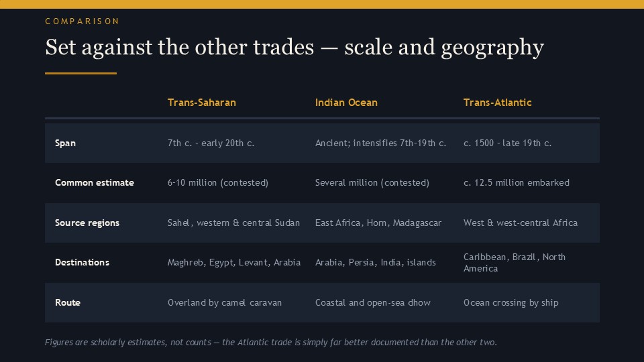Select the Source regions row label
Viewport: 644px width, 362px height.
pyautogui.click(x=87, y=223)
